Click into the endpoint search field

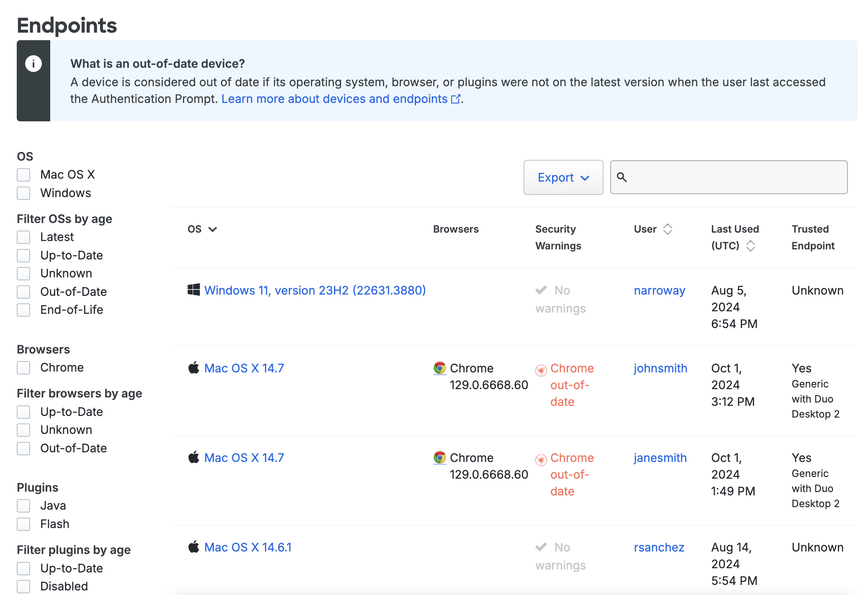tap(737, 177)
